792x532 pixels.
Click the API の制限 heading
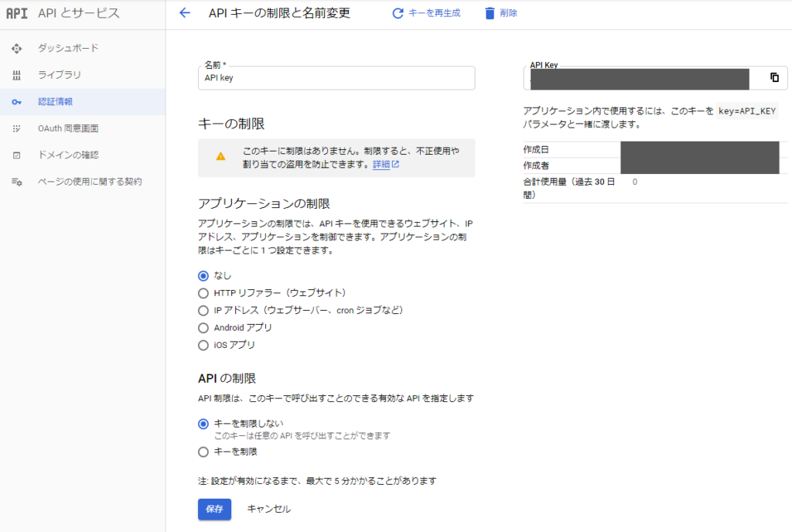coord(227,379)
